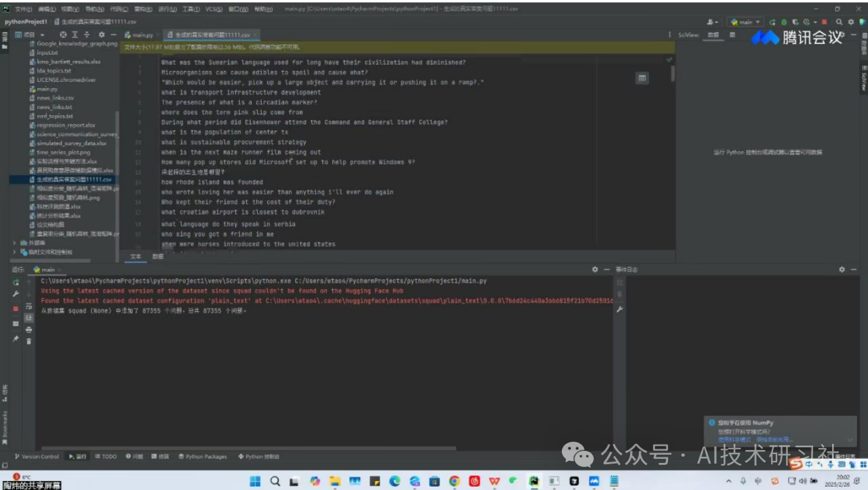Expand the 外部库 external libraries node
868x490 pixels.
15,243
